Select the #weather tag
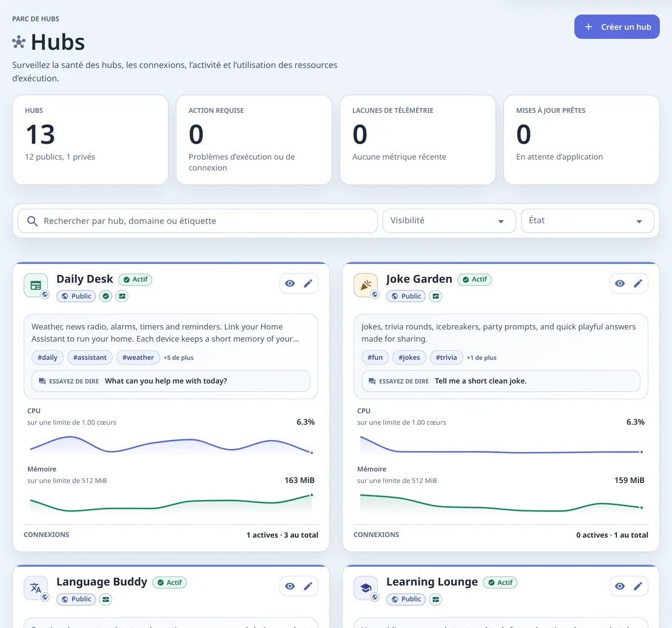 coord(138,357)
